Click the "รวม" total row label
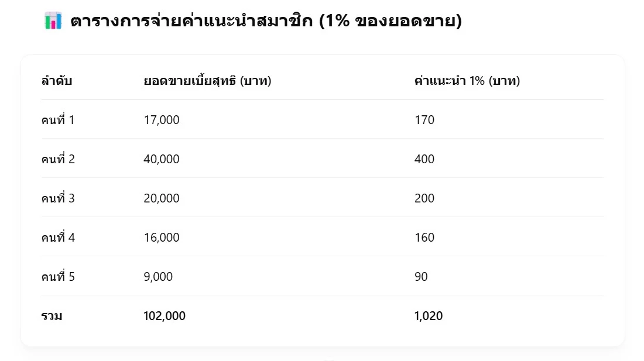 pyautogui.click(x=52, y=316)
